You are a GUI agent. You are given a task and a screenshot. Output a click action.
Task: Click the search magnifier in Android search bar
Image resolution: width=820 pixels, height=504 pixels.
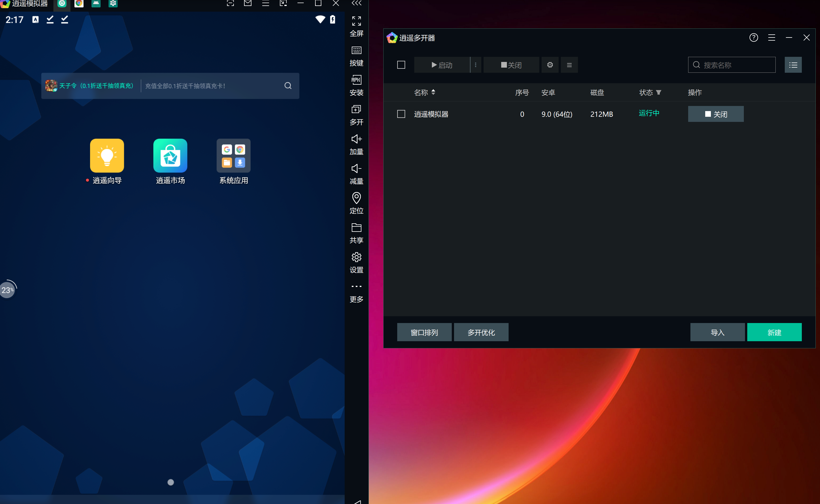pos(288,86)
